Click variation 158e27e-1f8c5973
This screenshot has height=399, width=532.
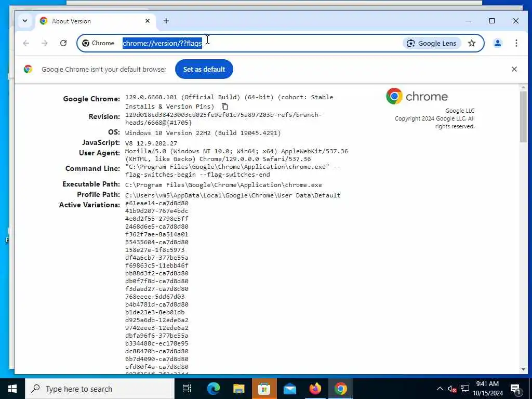point(155,250)
